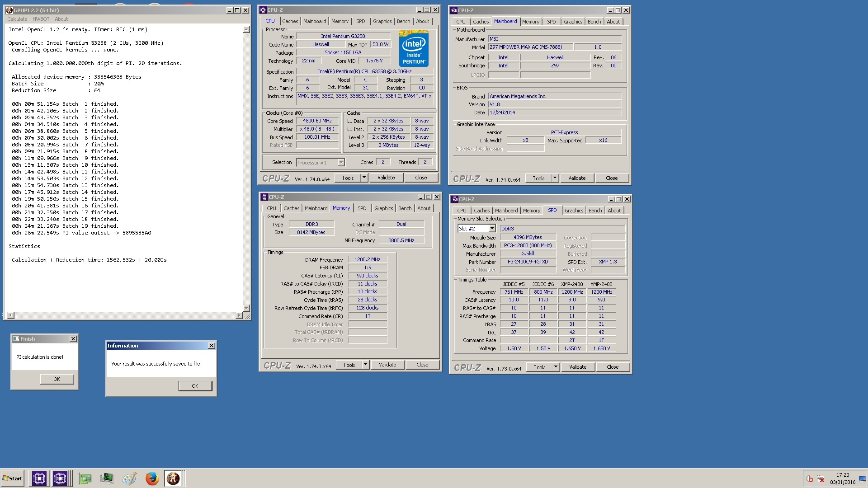Viewport: 868px width, 488px height.
Task: Select About tab in SPD window
Action: coord(614,211)
